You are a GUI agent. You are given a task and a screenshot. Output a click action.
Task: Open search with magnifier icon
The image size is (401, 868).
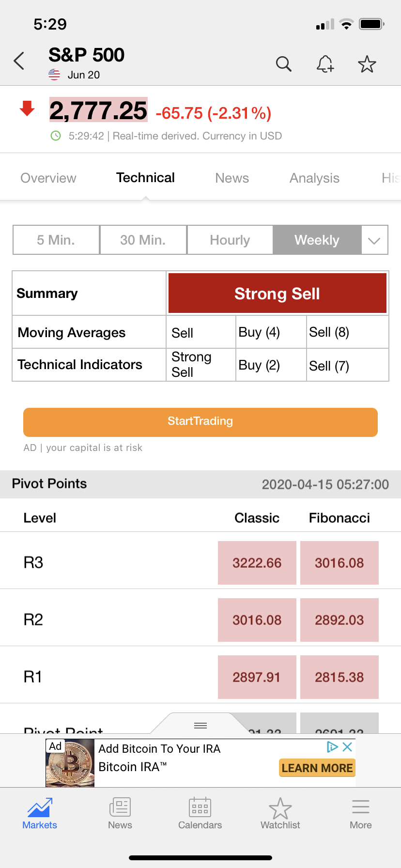click(284, 64)
